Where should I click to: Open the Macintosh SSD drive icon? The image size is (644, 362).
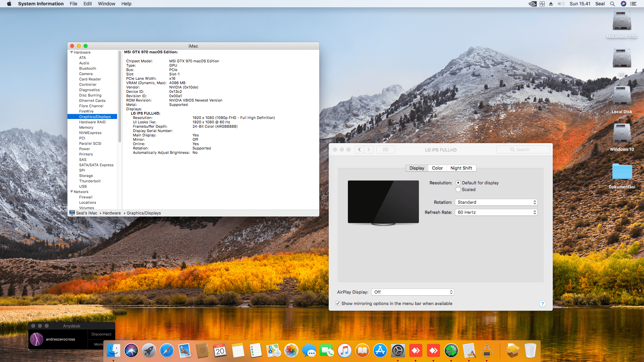click(x=622, y=21)
